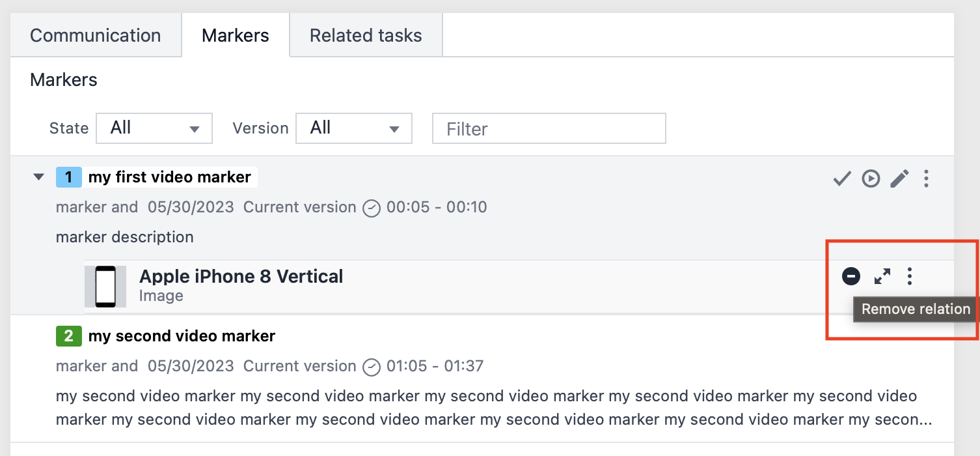Click the timecode clock icon on marker 2
The height and width of the screenshot is (456, 980).
(371, 367)
